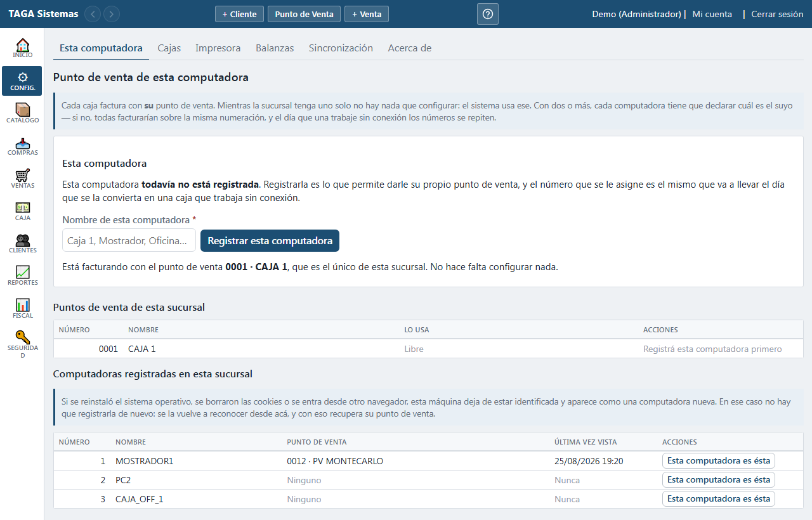Switch to the Cajas tab

click(169, 48)
